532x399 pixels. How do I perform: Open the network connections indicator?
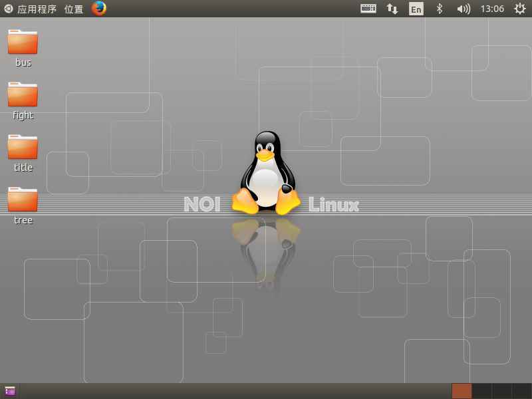click(x=392, y=9)
